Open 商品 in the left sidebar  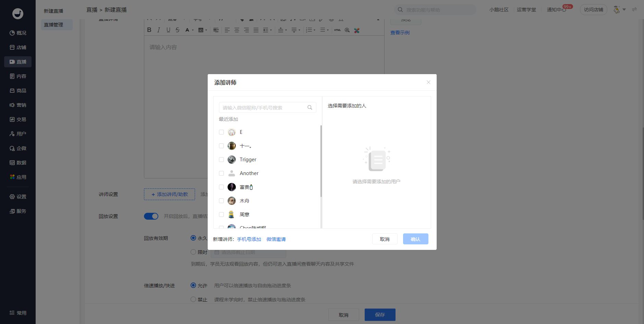pyautogui.click(x=18, y=91)
